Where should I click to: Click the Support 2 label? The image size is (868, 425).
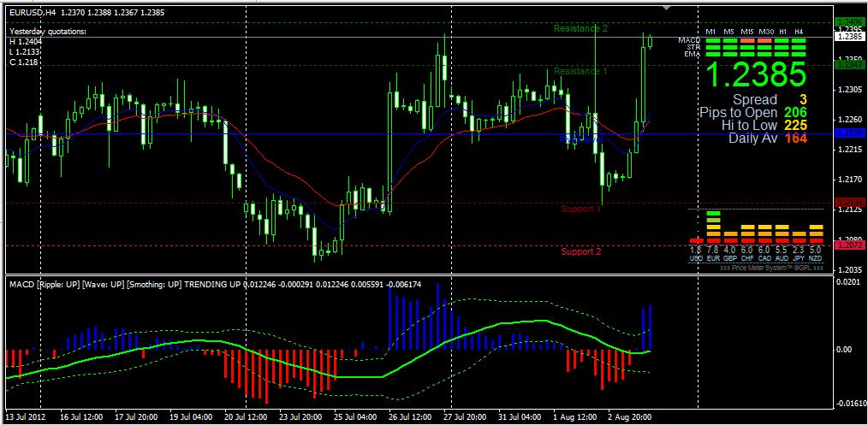pos(580,252)
